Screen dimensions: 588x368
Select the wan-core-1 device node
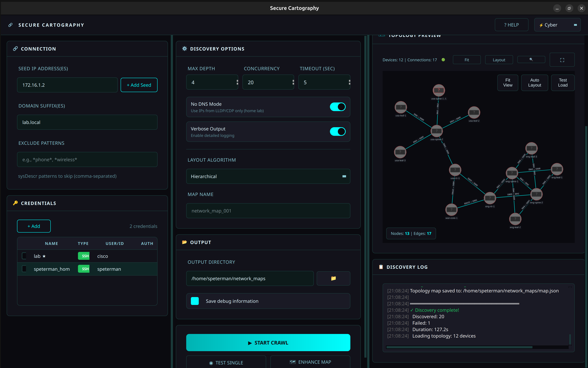coord(451,210)
